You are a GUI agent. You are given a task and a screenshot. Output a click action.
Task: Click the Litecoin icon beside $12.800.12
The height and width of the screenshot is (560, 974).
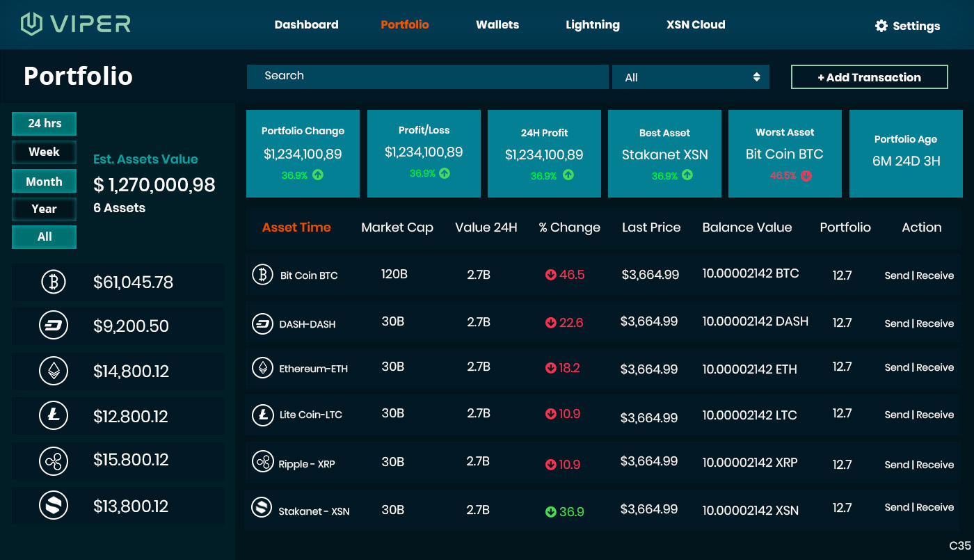[x=54, y=416]
